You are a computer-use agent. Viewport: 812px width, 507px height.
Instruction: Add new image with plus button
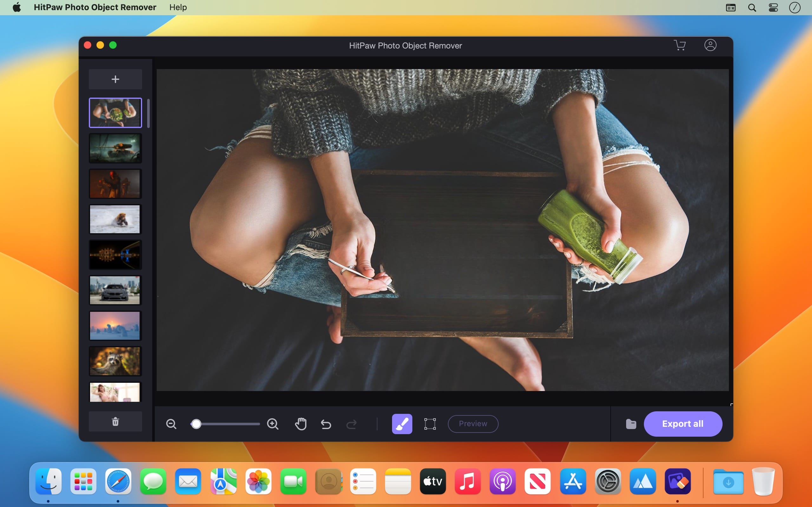pos(115,79)
